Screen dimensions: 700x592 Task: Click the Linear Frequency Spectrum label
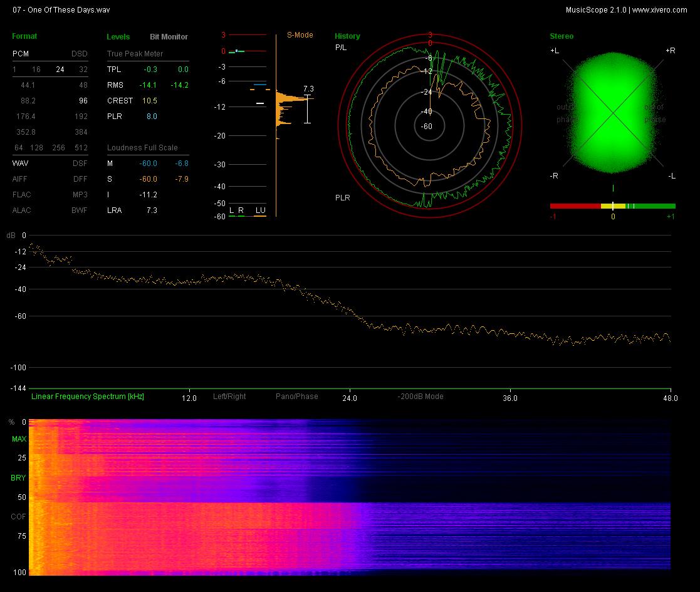(x=88, y=396)
